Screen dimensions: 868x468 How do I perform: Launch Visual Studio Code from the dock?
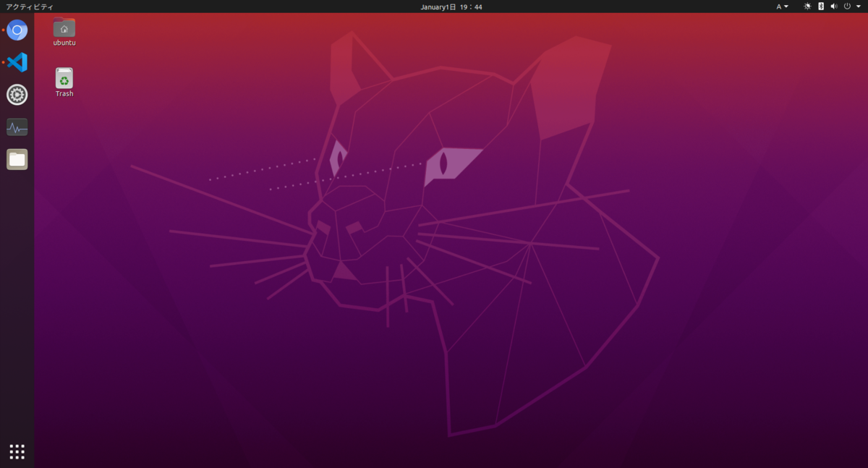17,62
